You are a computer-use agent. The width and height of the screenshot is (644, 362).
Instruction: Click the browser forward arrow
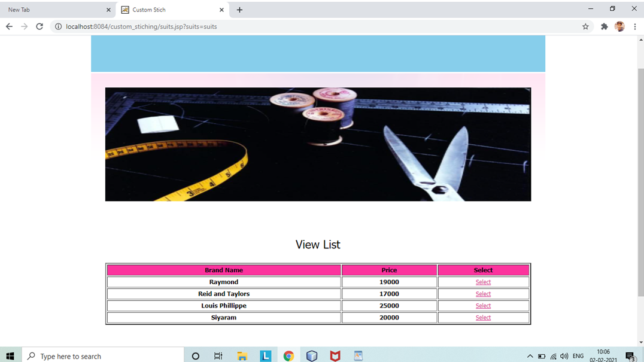click(x=24, y=26)
